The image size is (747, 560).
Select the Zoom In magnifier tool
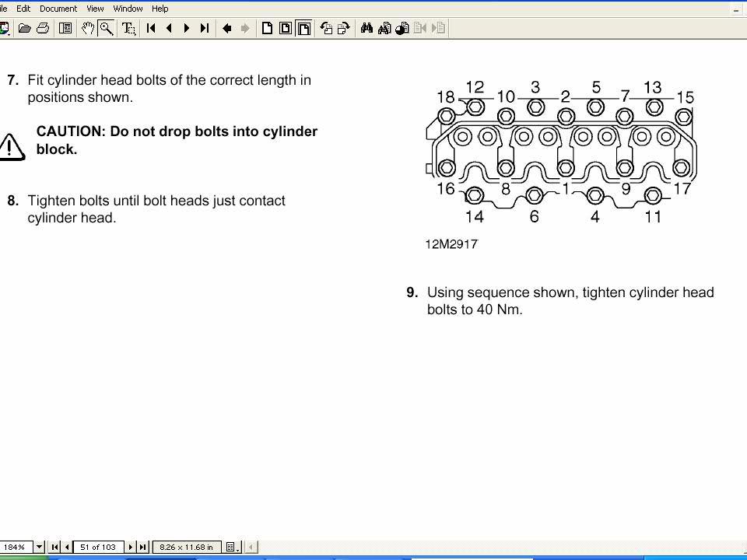pos(107,29)
